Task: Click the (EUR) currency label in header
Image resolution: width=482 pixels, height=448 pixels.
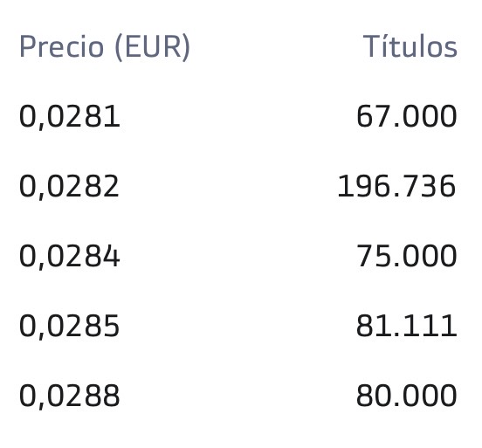Action: pyautogui.click(x=152, y=47)
